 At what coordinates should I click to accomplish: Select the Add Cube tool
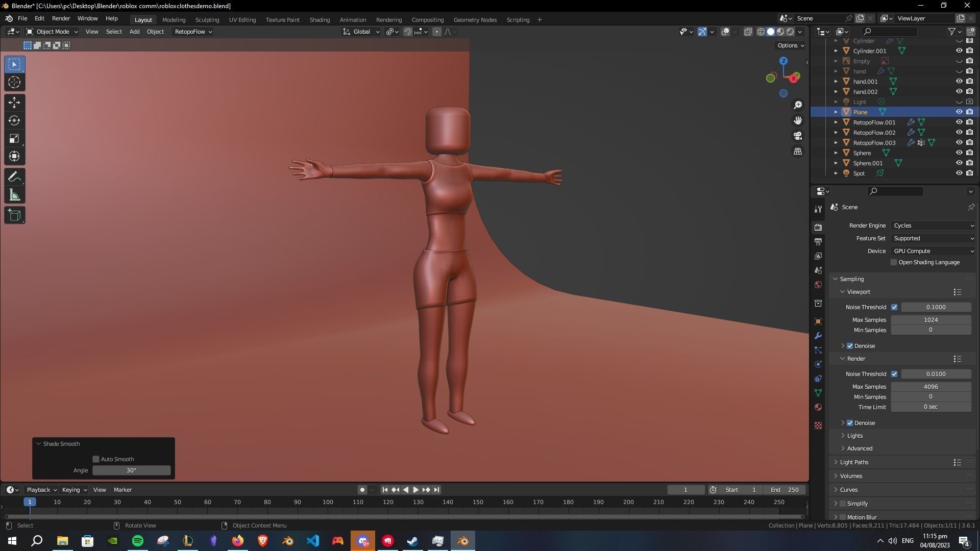[x=14, y=215]
